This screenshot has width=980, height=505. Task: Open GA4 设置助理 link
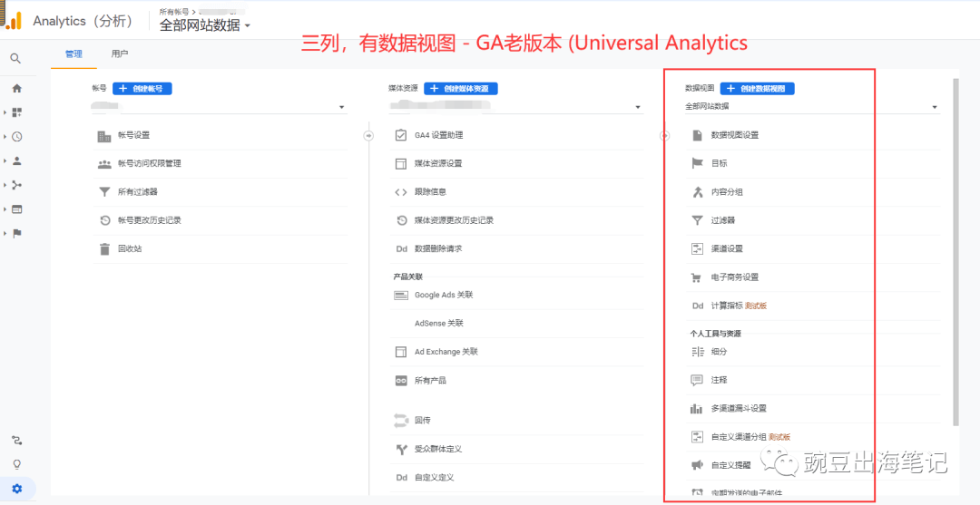pyautogui.click(x=438, y=135)
